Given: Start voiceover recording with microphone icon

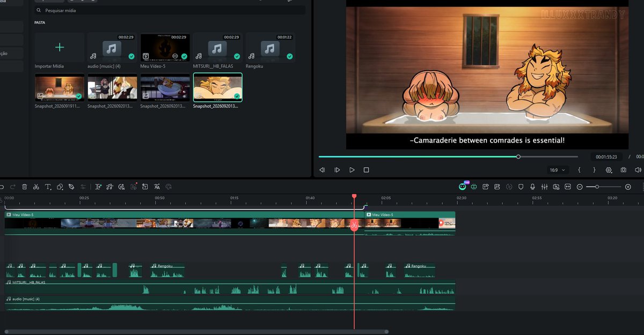Looking at the screenshot, I should tap(532, 187).
